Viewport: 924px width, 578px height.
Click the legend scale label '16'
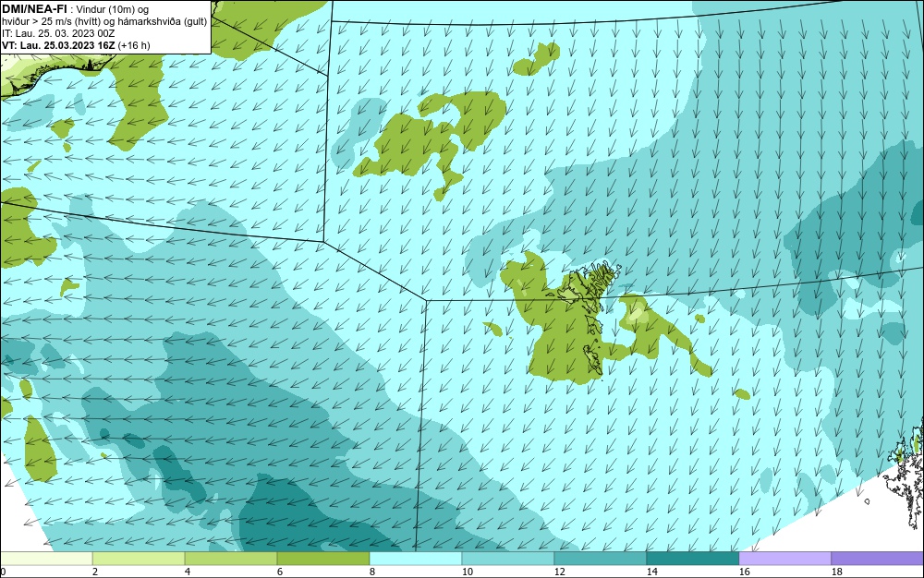click(744, 572)
